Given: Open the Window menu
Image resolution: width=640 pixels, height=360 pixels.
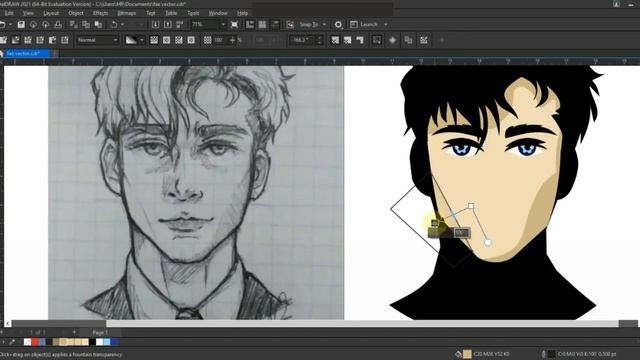Looking at the screenshot, I should point(218,13).
